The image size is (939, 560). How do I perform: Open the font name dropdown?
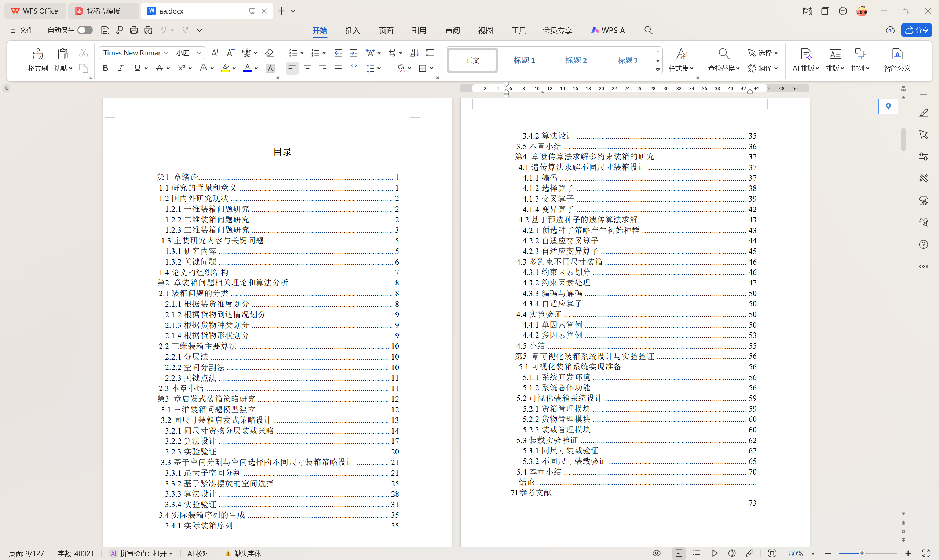pyautogui.click(x=166, y=53)
